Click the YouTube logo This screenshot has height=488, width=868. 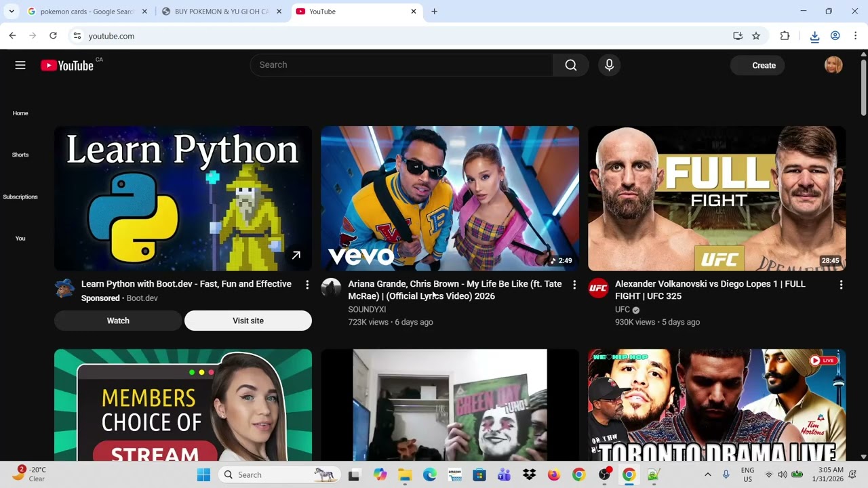coord(66,65)
